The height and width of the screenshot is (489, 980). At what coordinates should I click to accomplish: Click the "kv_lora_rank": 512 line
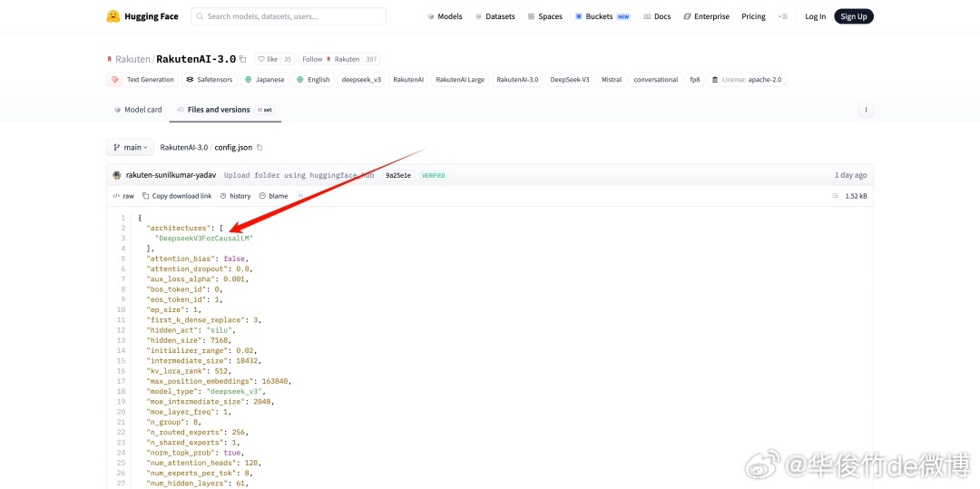point(189,371)
